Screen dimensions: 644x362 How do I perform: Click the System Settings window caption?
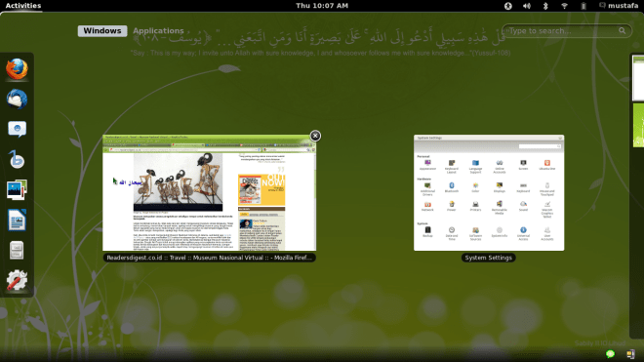tap(488, 258)
